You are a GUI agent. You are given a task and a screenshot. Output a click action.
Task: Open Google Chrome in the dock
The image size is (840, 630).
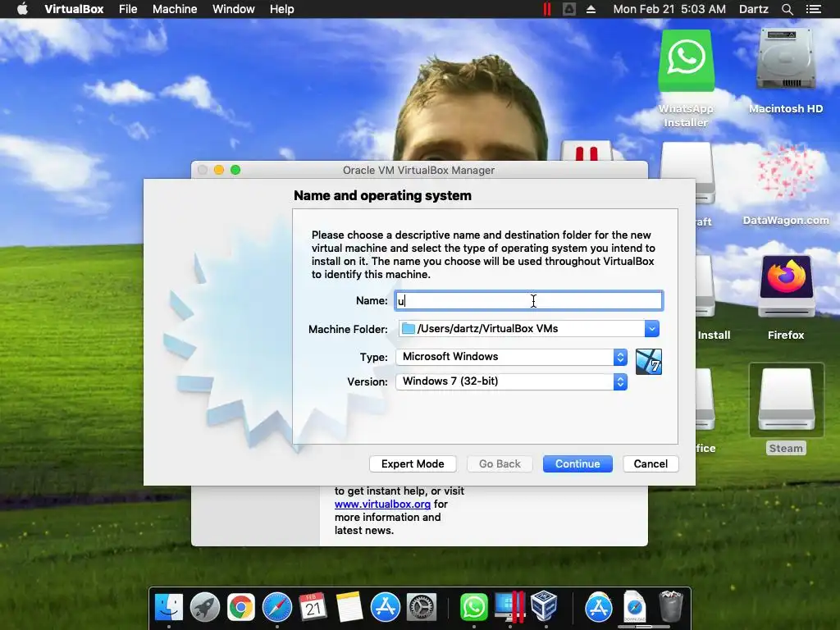pos(241,608)
